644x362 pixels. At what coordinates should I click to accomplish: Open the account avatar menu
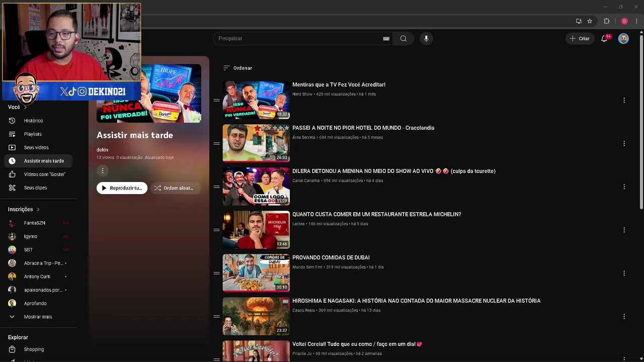[x=623, y=39]
